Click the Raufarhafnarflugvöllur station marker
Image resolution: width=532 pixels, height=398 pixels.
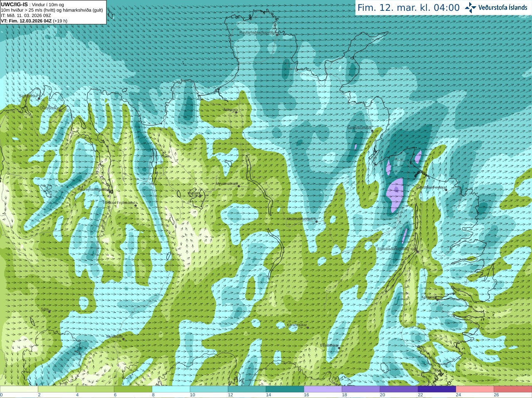277,35
